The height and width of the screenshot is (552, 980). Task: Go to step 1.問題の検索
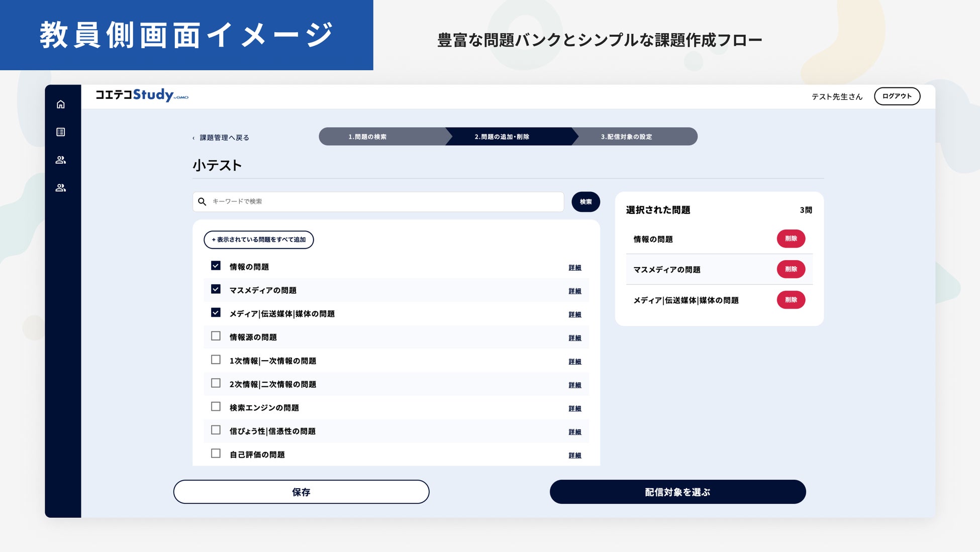point(367,137)
